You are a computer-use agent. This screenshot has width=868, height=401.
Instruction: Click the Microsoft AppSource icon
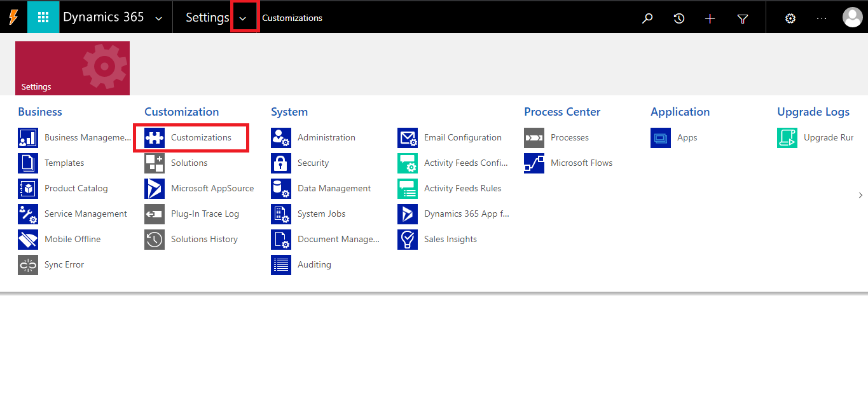(155, 188)
